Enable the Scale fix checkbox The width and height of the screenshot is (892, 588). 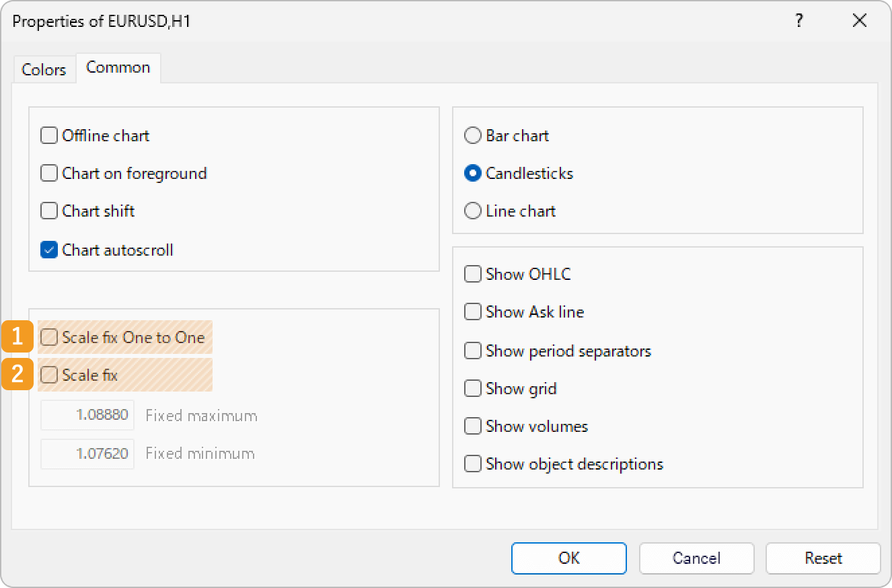coord(49,375)
